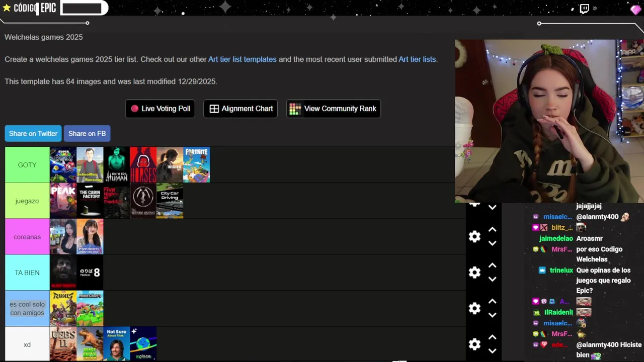The height and width of the screenshot is (362, 644).
Task: Select PEAK thumbnail in juegazo row
Action: pyautogui.click(x=63, y=201)
